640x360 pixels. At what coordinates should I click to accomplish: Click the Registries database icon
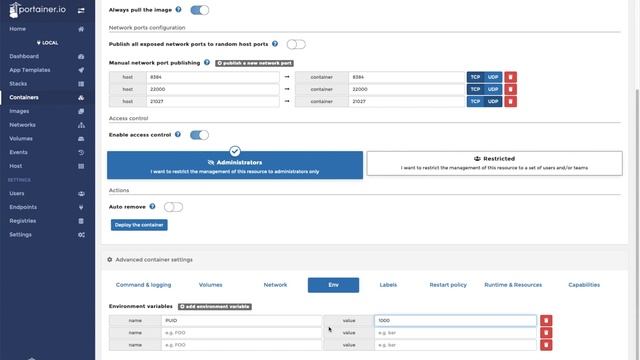[81, 221]
